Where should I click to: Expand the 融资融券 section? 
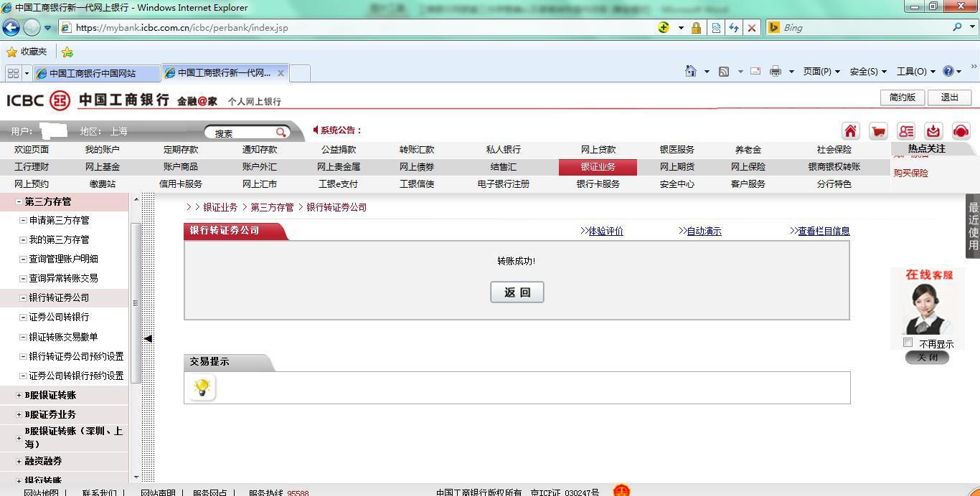coord(19,462)
